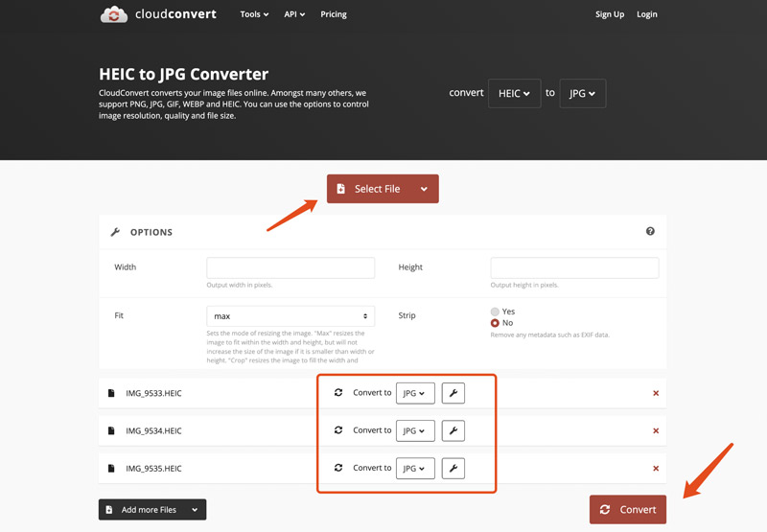Viewport: 767px width, 532px height.
Task: Change output format for IMG_9533.HEIC
Action: (x=415, y=393)
